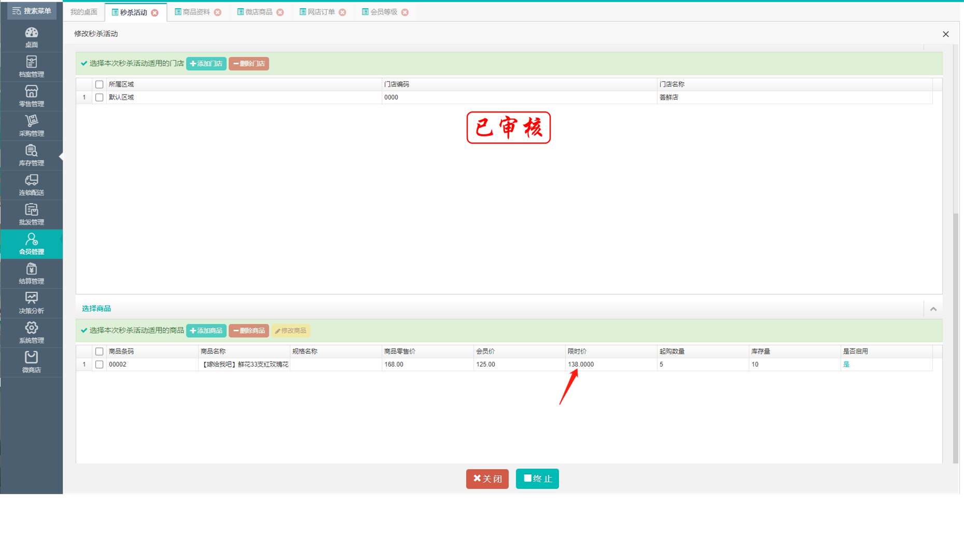Toggle select-all checkbox in store table header
Screen dimensions: 964x560
click(x=99, y=85)
